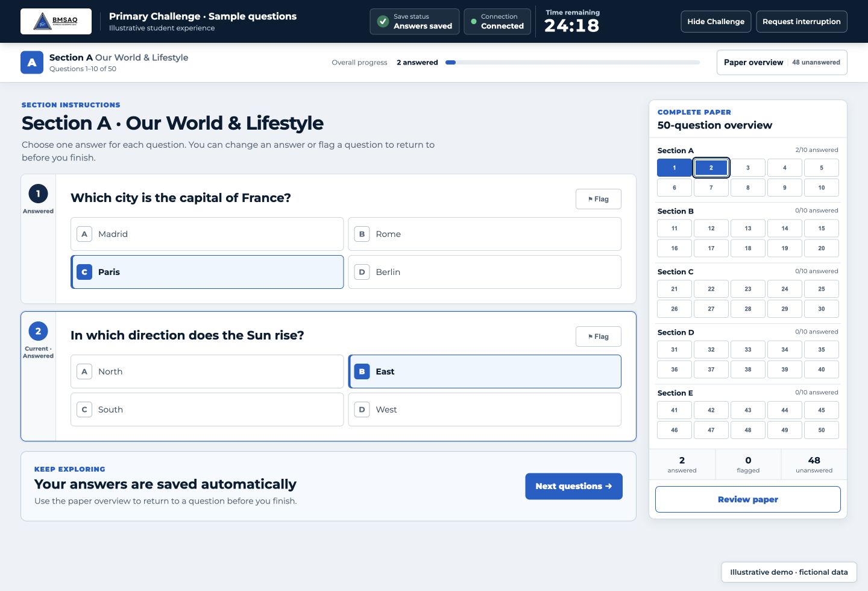Choose North for the Sun question
The image size is (868, 591).
pyautogui.click(x=207, y=371)
